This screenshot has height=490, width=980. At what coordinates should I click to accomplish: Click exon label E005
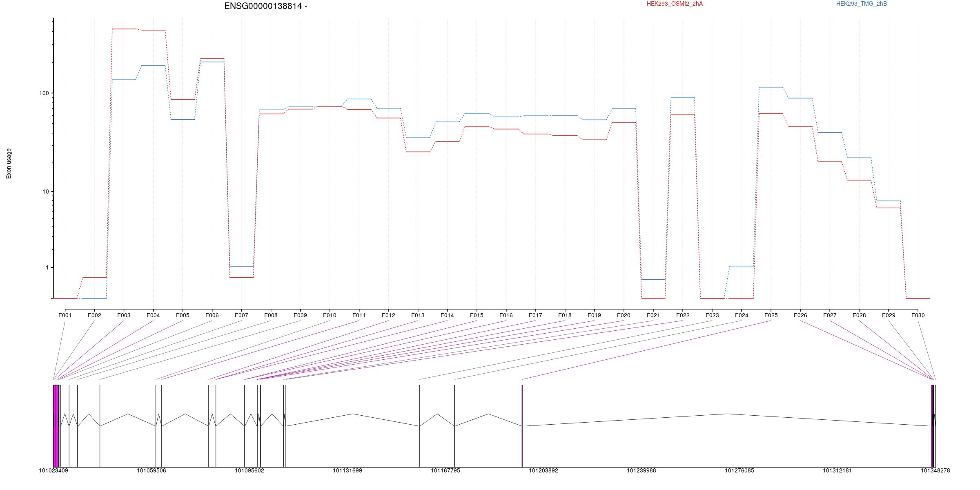tap(183, 315)
